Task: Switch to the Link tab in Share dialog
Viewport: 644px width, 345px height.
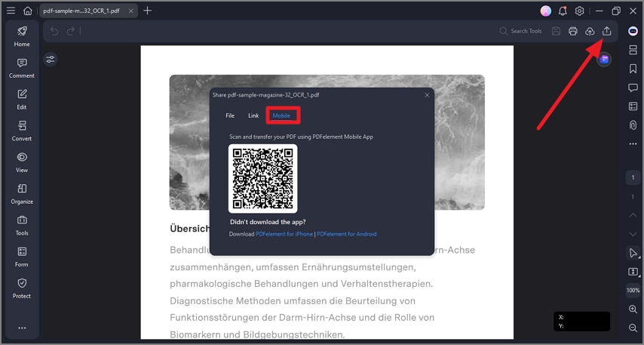Action: point(253,116)
